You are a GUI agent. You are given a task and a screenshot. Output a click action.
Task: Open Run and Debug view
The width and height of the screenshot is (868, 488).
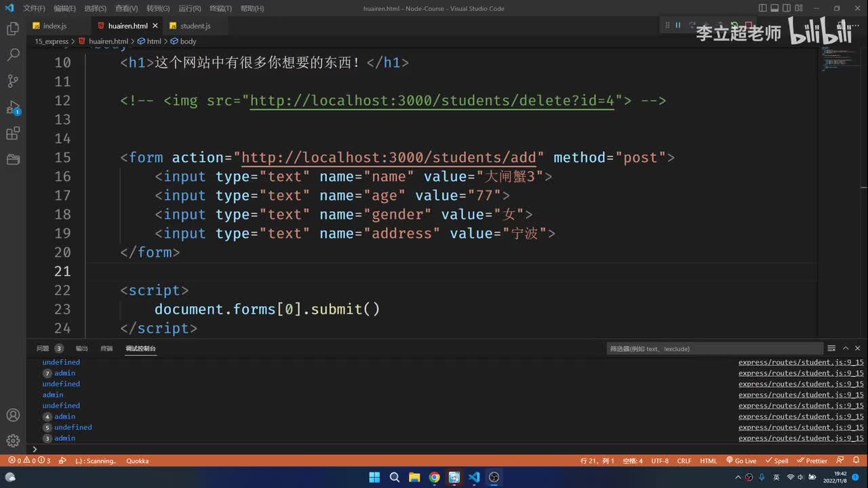(x=13, y=108)
